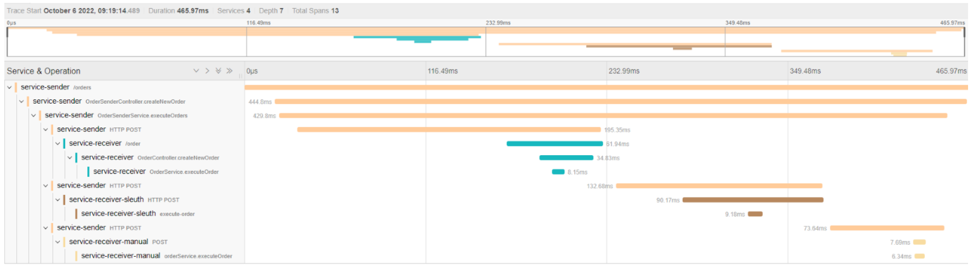Collapse the OrderSenderService.executeOrders span chevron
The height and width of the screenshot is (267, 980).
click(34, 116)
